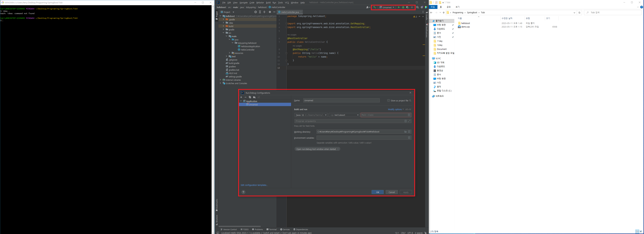Click the Stop square icon in toolbar
The height and width of the screenshot is (234, 644).
[412, 7]
